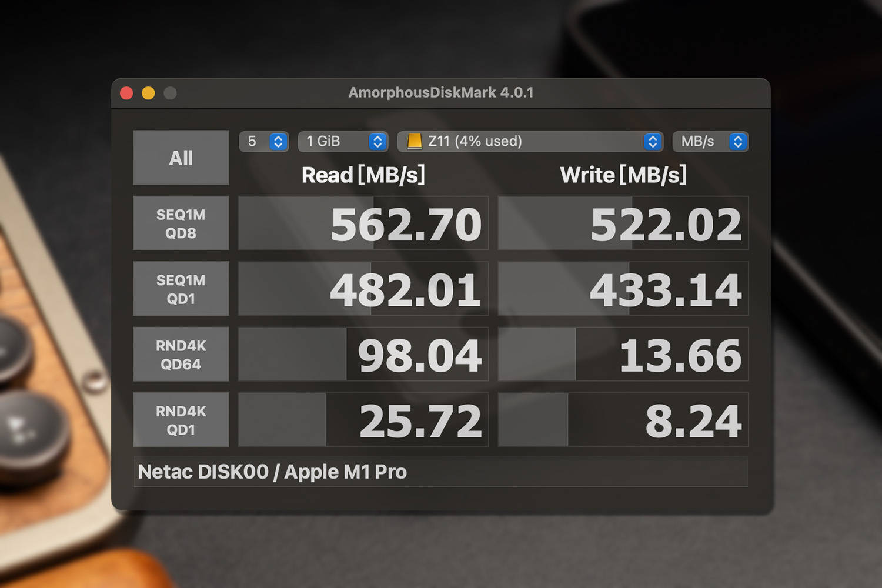This screenshot has width=882, height=588.
Task: Click the Netac DISK00 / Apple M1 Pro field
Action: tap(441, 472)
